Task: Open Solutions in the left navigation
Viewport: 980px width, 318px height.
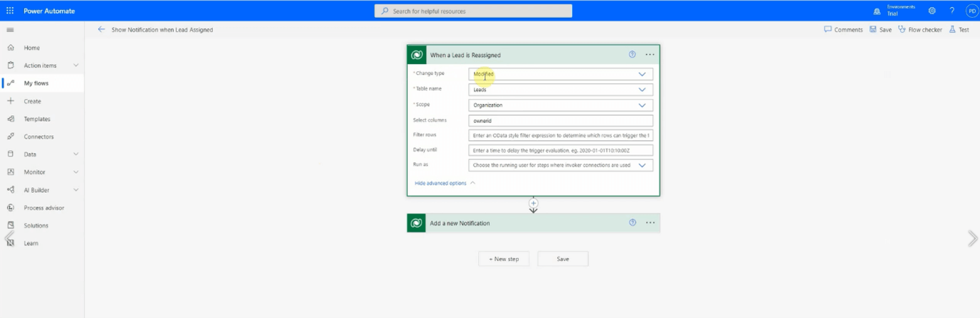Action: point(36,226)
